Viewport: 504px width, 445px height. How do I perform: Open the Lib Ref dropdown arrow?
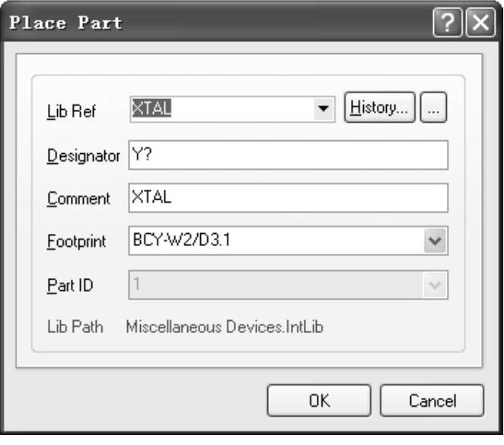click(x=325, y=109)
